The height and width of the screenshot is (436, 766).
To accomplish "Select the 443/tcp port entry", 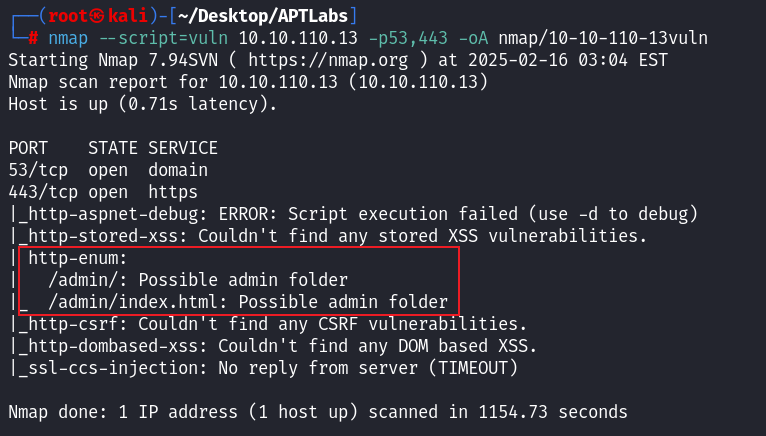I will (x=43, y=192).
